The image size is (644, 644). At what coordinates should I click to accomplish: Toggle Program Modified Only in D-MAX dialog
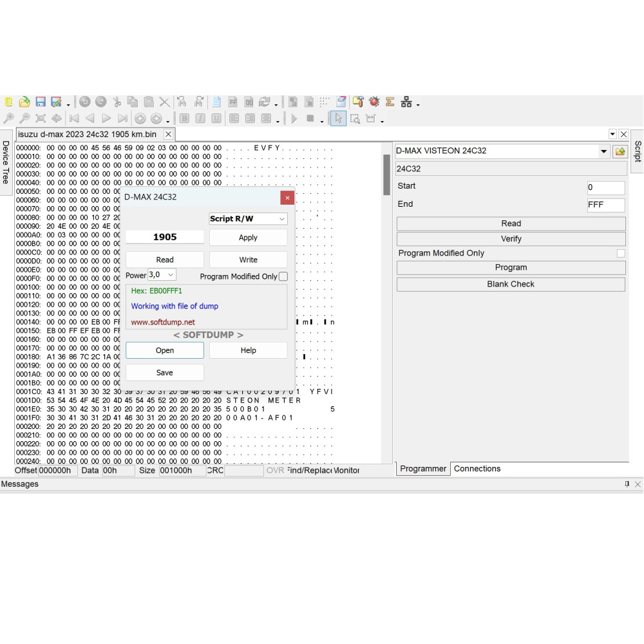(283, 276)
